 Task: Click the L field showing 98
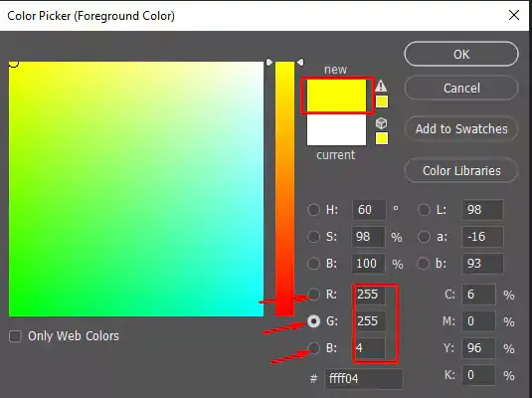point(482,210)
